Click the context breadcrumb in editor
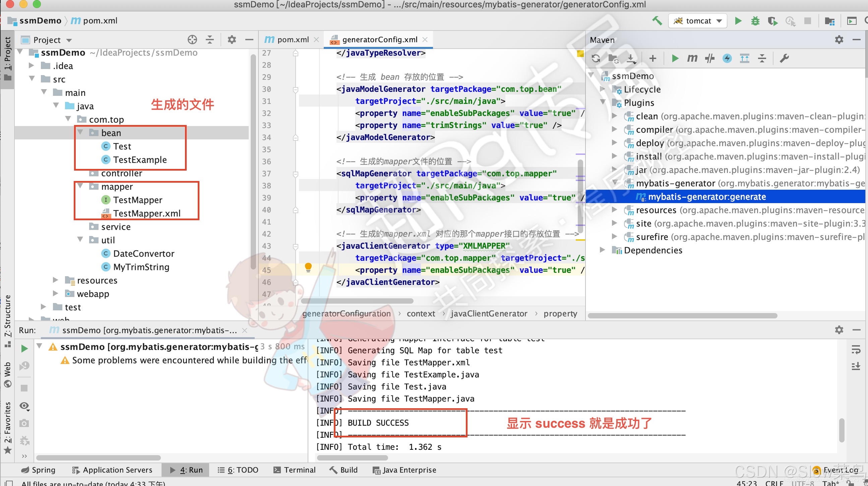The width and height of the screenshot is (868, 486). click(x=421, y=314)
